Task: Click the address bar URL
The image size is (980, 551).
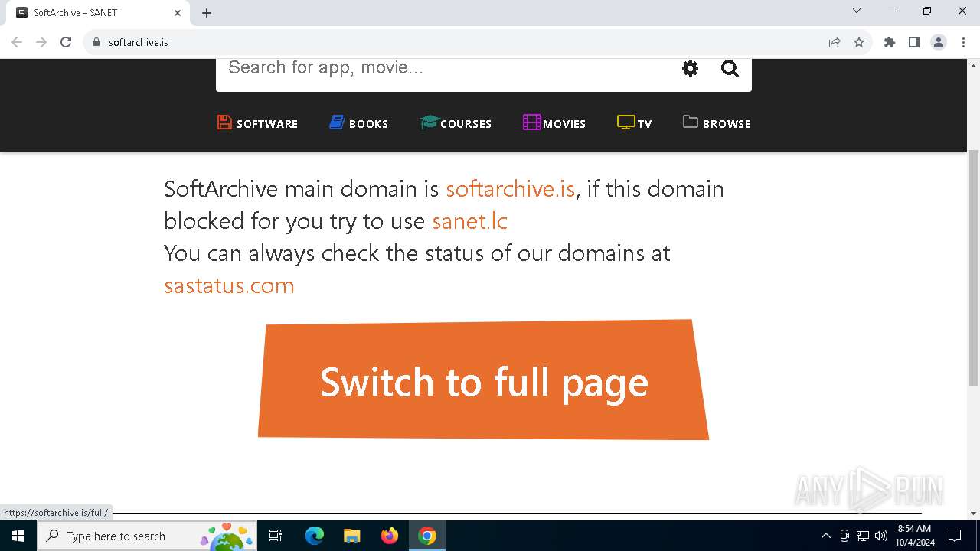Action: (139, 43)
